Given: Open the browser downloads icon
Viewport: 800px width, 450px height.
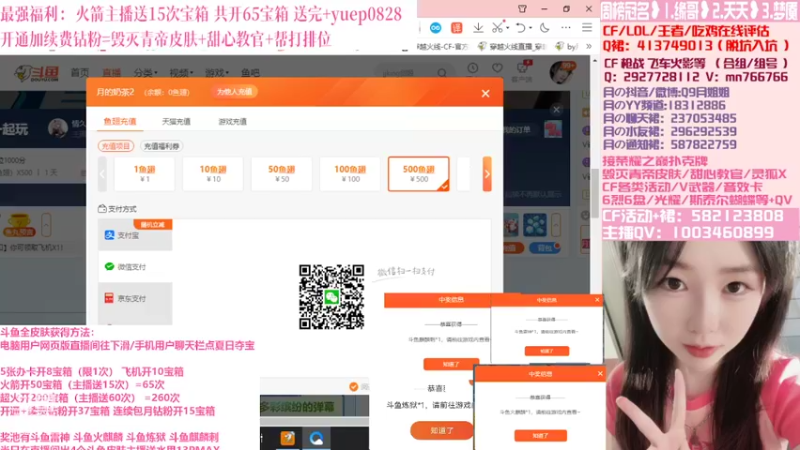Looking at the screenshot, I should (478, 28).
